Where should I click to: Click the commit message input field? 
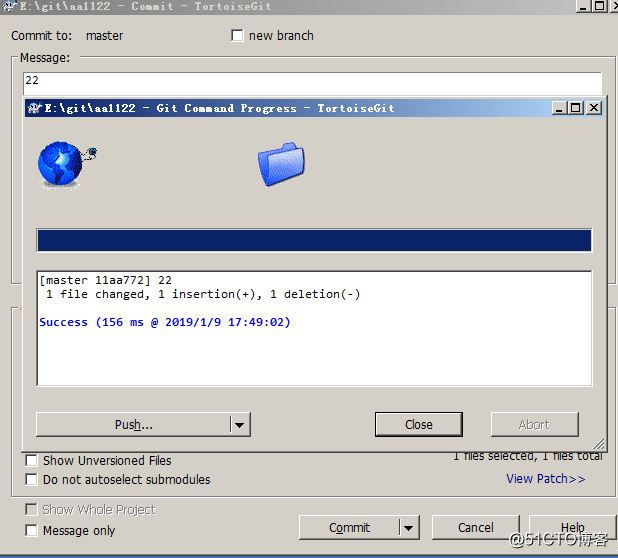312,84
